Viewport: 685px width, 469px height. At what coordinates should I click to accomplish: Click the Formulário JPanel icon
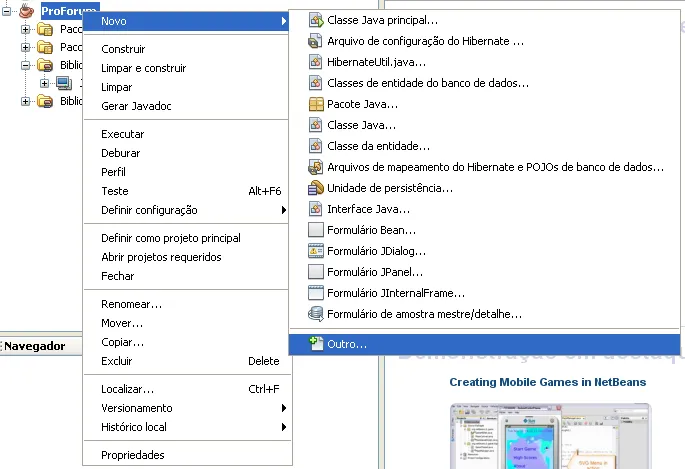click(x=315, y=272)
